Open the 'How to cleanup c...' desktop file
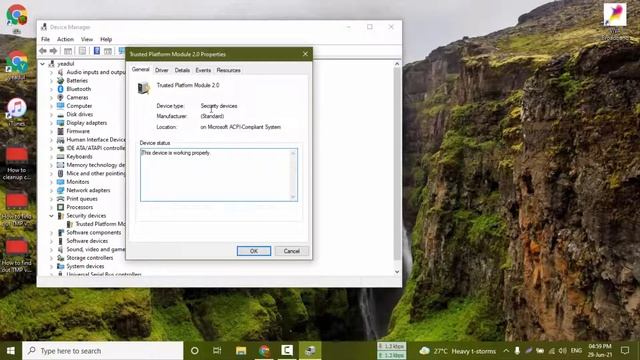The width and height of the screenshot is (640, 360). click(16, 163)
